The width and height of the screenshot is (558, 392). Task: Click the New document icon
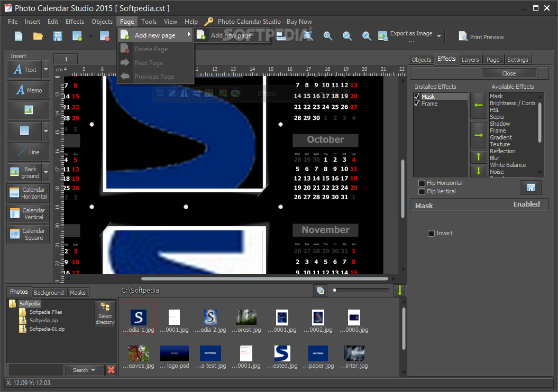pyautogui.click(x=19, y=36)
